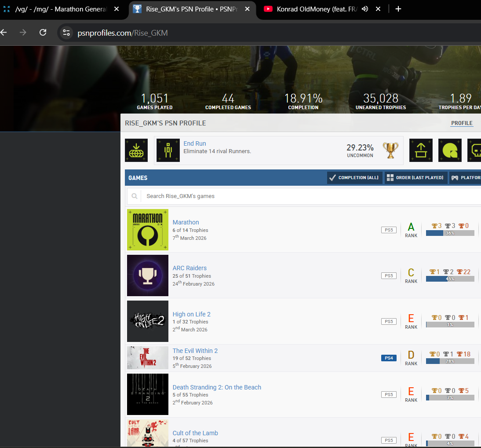The width and height of the screenshot is (481, 448).
Task: Click the search magnifier icon
Action: click(135, 196)
